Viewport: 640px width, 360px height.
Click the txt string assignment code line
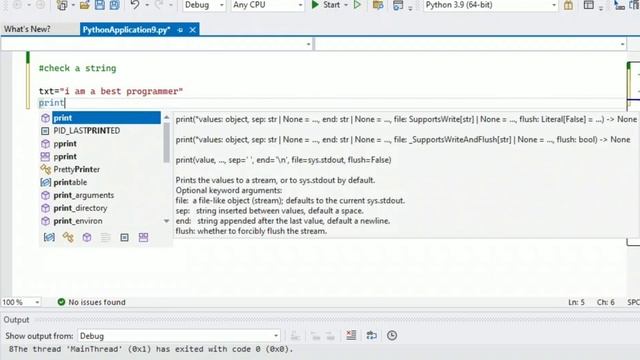pyautogui.click(x=111, y=91)
